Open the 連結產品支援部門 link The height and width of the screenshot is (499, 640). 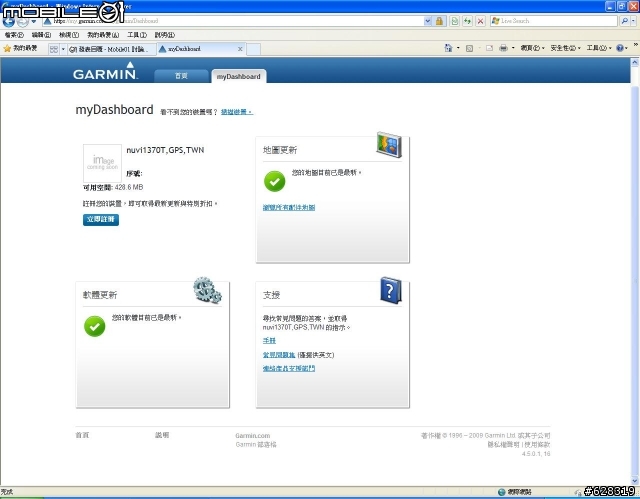click(x=289, y=368)
